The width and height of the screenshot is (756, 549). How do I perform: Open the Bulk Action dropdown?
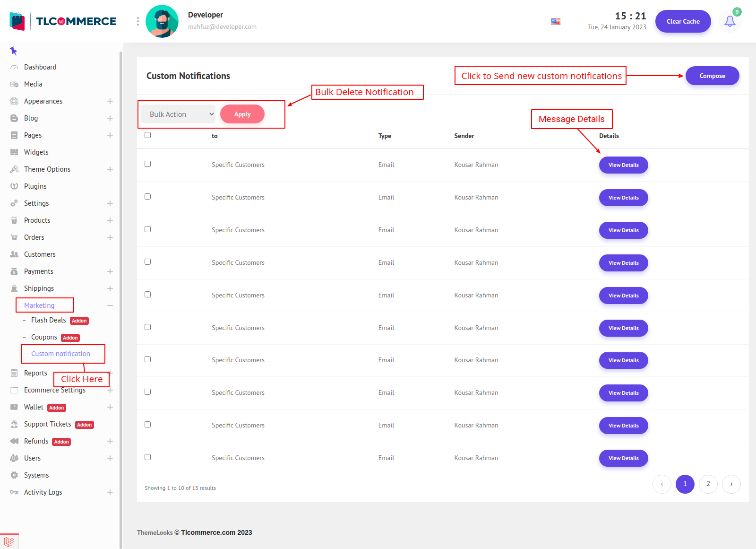click(x=179, y=114)
